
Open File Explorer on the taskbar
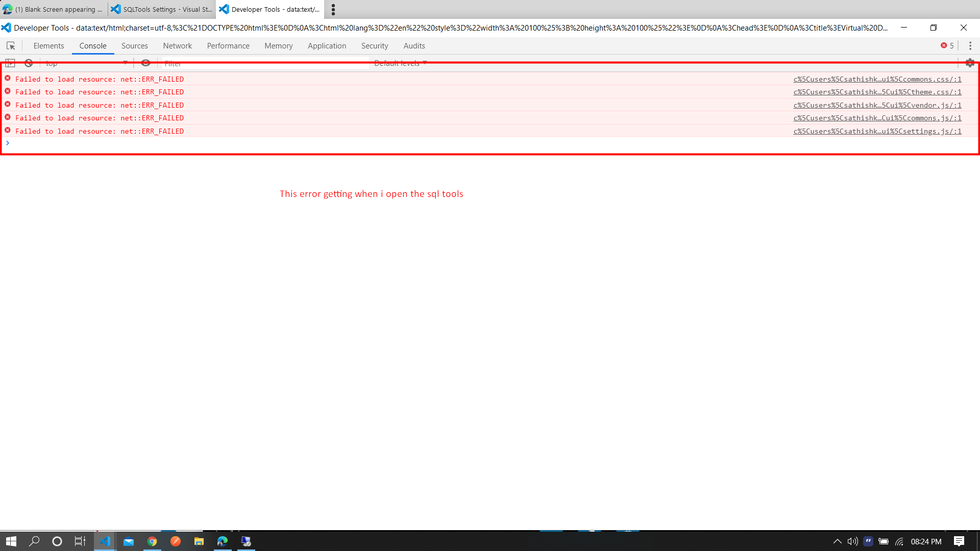[x=199, y=541]
